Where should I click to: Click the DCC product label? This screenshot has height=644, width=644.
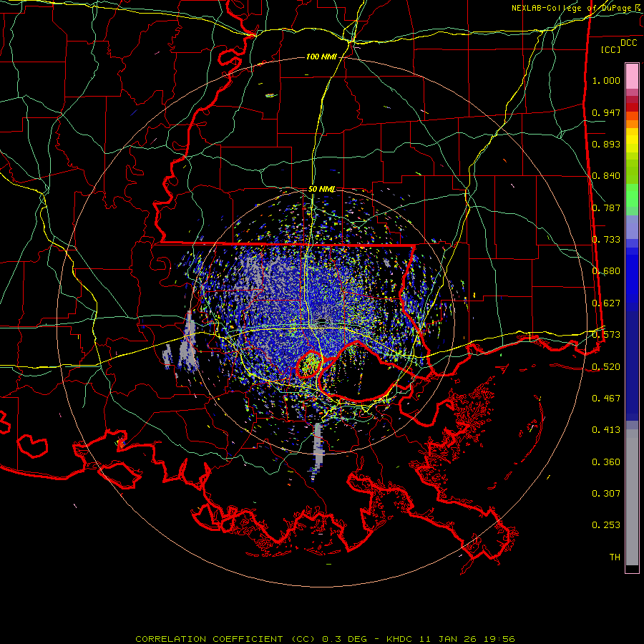[628, 43]
